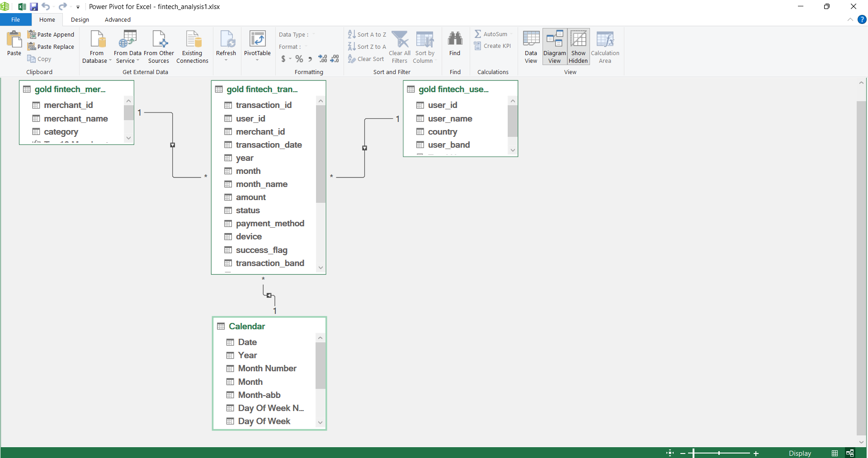The height and width of the screenshot is (458, 868).
Task: Toggle Show Hidden
Action: (578, 47)
